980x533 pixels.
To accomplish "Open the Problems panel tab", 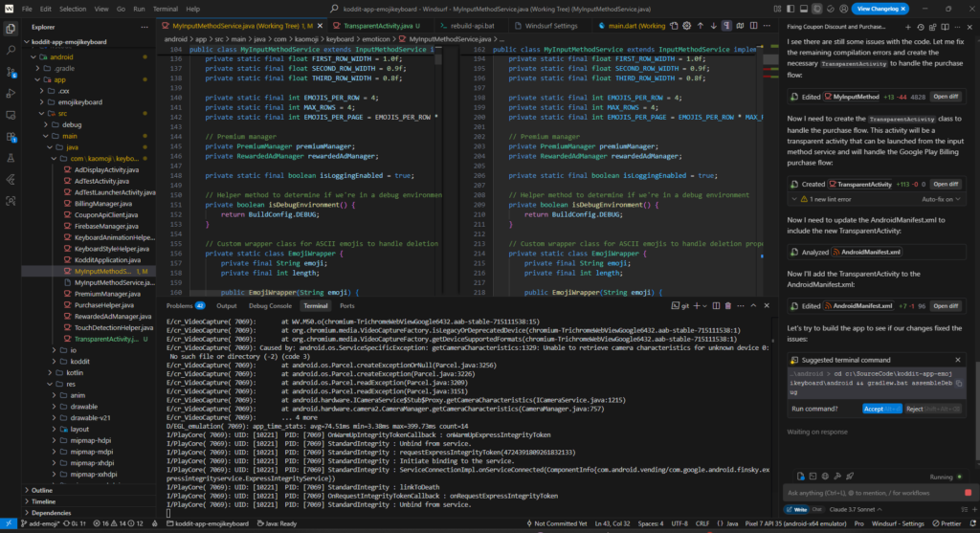I will pos(185,306).
